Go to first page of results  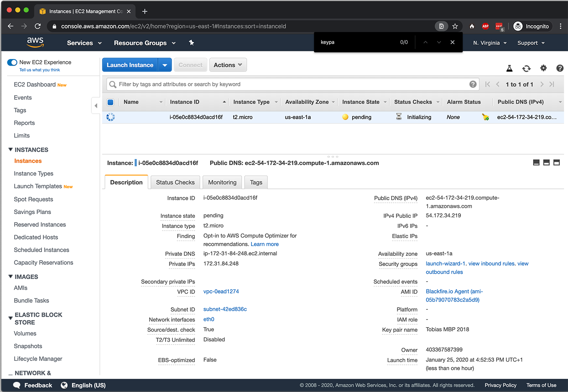pyautogui.click(x=488, y=84)
